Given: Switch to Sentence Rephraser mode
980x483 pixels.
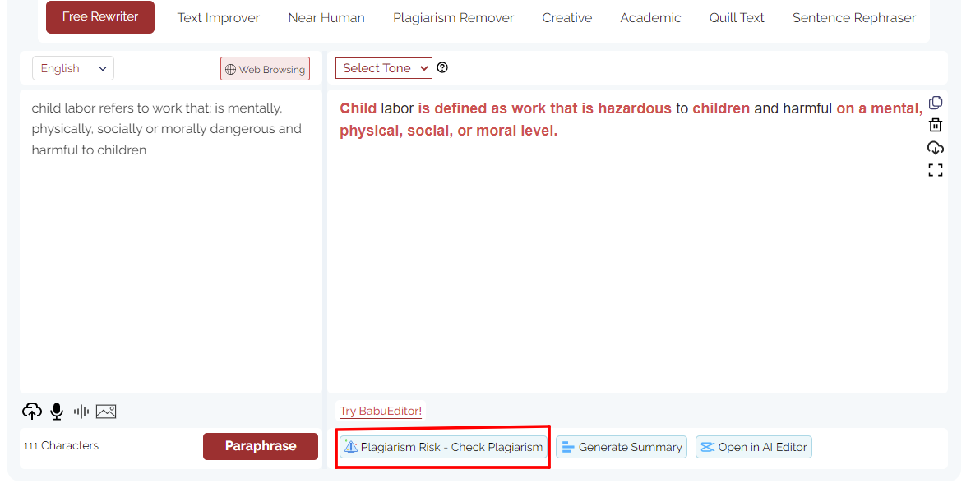Looking at the screenshot, I should tap(854, 18).
